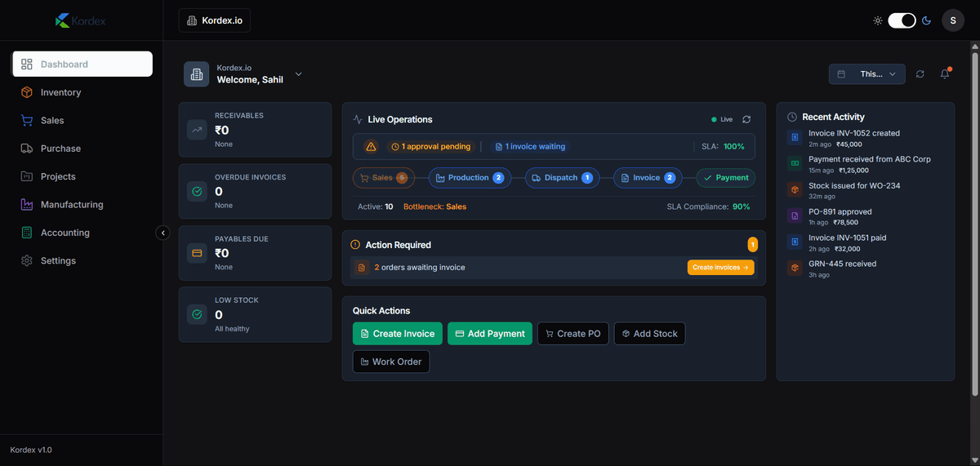The width and height of the screenshot is (980, 466).
Task: Click Add Payment quick action
Action: pyautogui.click(x=490, y=334)
